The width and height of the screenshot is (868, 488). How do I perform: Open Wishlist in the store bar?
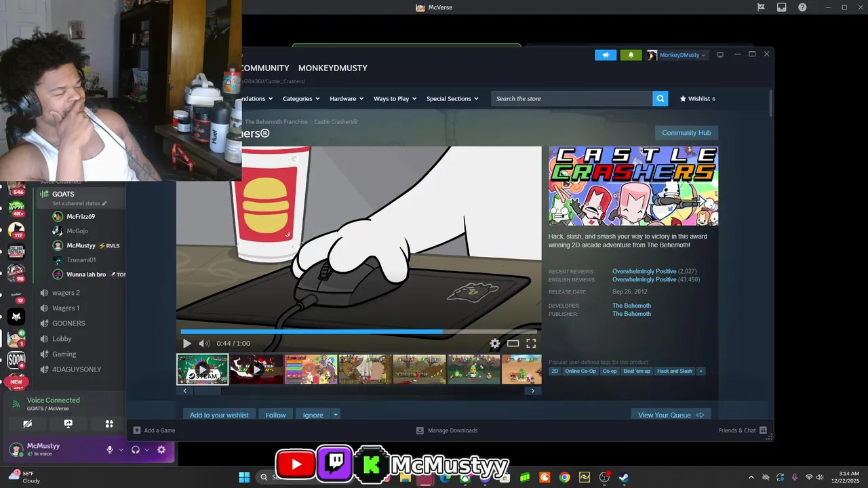pos(697,98)
